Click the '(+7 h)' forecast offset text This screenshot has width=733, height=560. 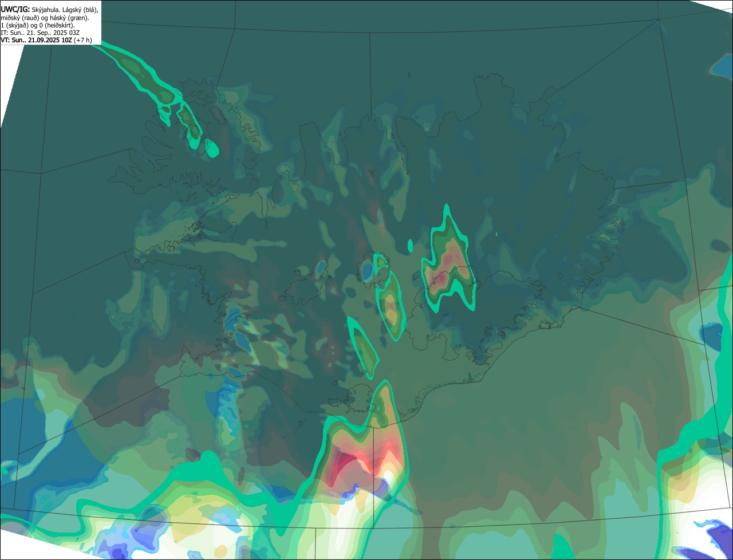pos(82,40)
